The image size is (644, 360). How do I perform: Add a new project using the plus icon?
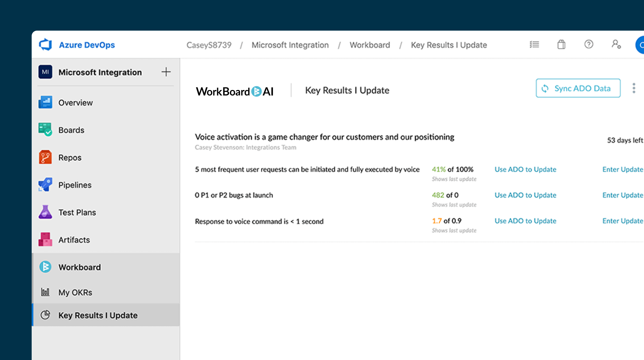coord(166,72)
